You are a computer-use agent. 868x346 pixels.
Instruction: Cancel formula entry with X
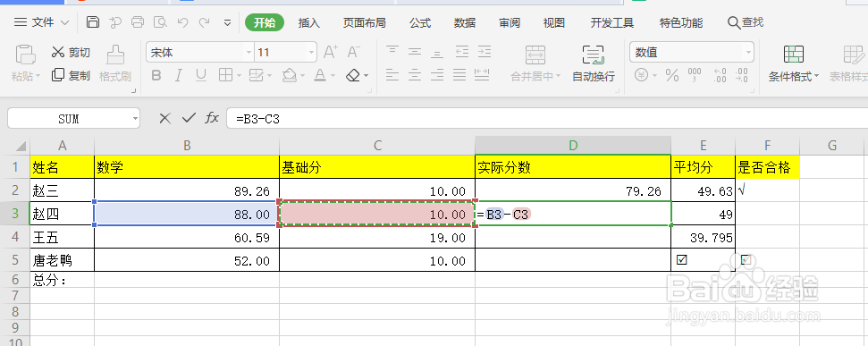(164, 118)
